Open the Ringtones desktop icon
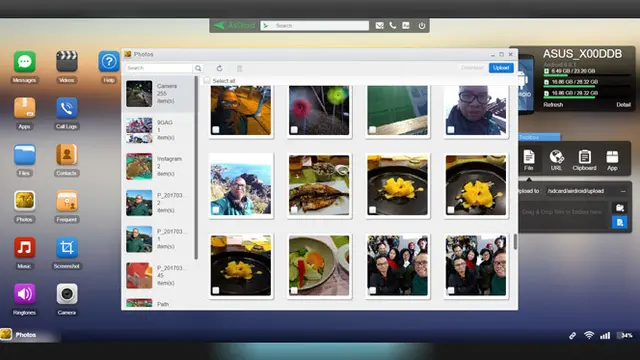This screenshot has width=640, height=360. tap(24, 294)
